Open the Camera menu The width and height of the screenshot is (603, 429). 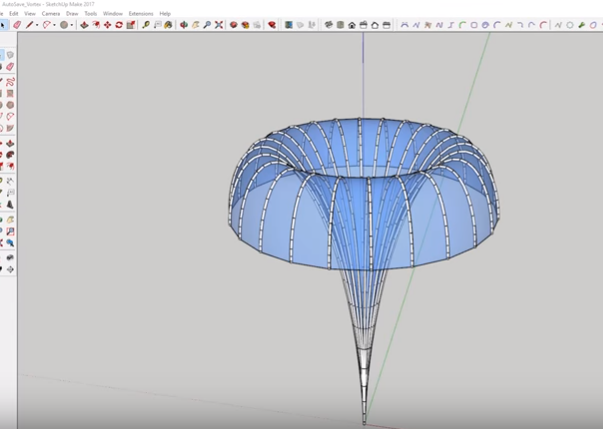click(50, 14)
